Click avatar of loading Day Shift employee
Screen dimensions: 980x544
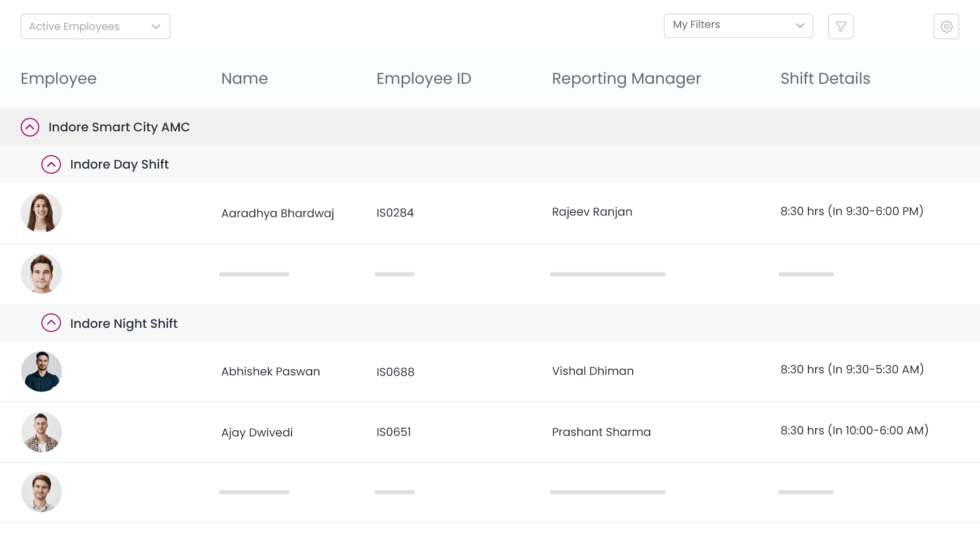[41, 274]
